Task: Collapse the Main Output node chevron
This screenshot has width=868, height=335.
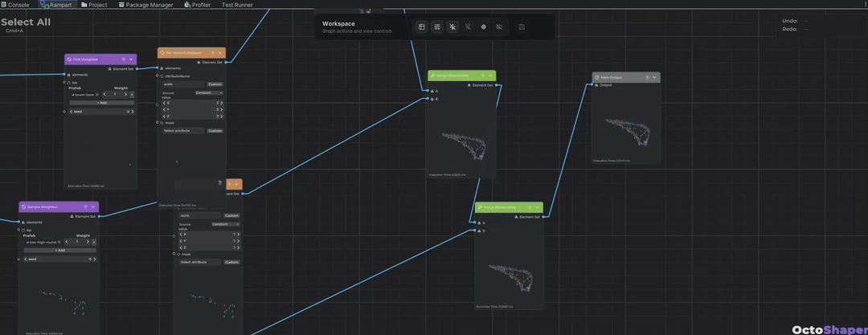Action: [654, 77]
